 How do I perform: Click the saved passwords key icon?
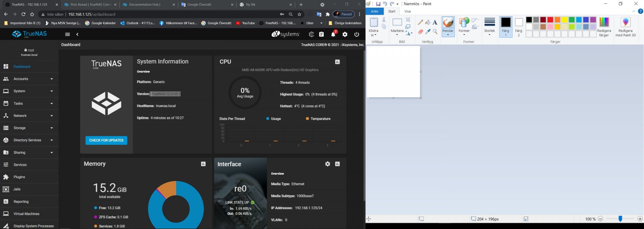click(x=282, y=14)
